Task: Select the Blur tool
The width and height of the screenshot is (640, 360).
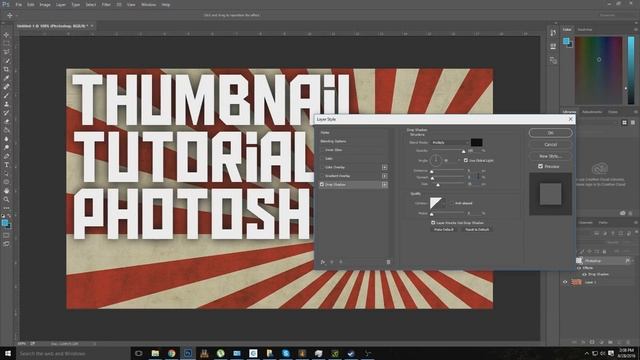Action: point(6,139)
